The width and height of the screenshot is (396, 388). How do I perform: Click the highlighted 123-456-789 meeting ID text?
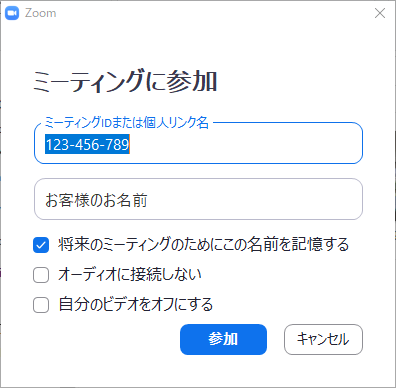[x=87, y=144]
